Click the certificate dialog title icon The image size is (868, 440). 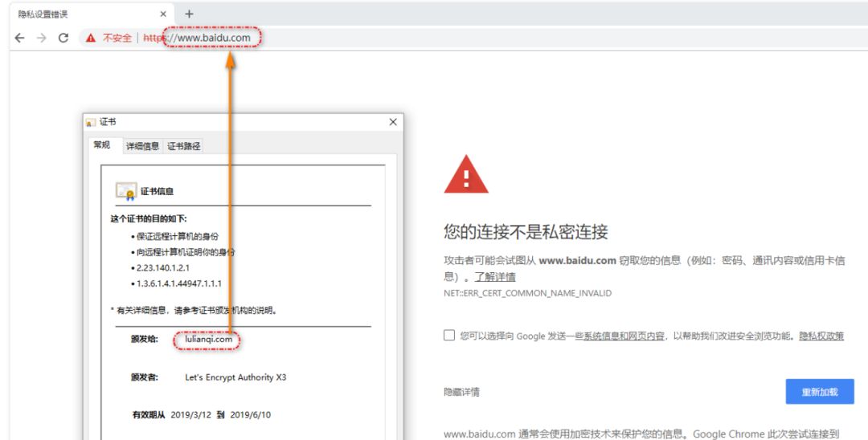91,122
